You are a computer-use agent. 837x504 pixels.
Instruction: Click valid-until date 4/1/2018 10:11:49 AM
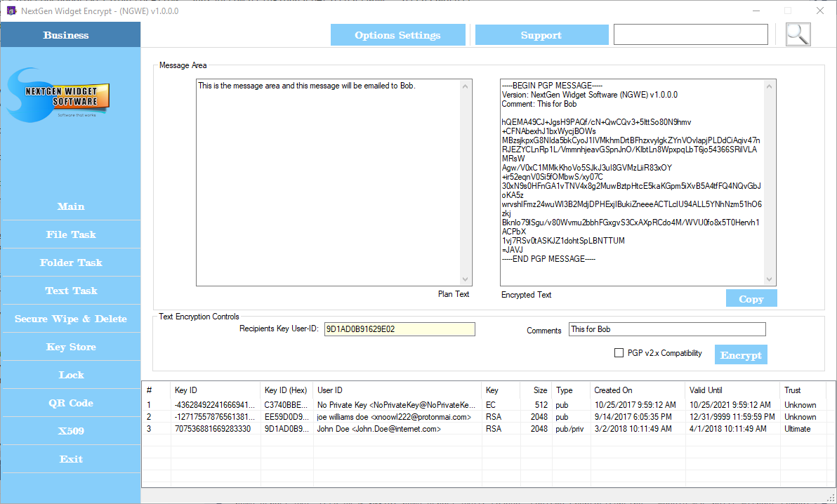coord(727,429)
